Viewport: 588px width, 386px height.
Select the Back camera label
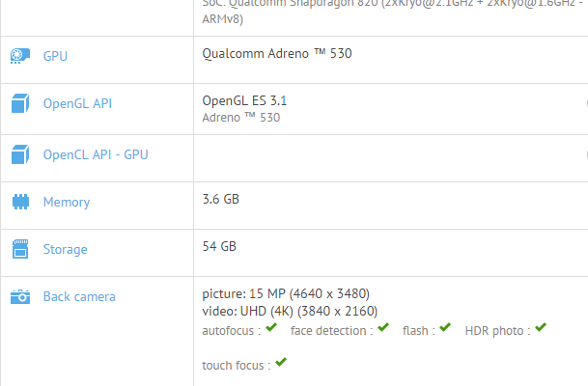point(79,297)
